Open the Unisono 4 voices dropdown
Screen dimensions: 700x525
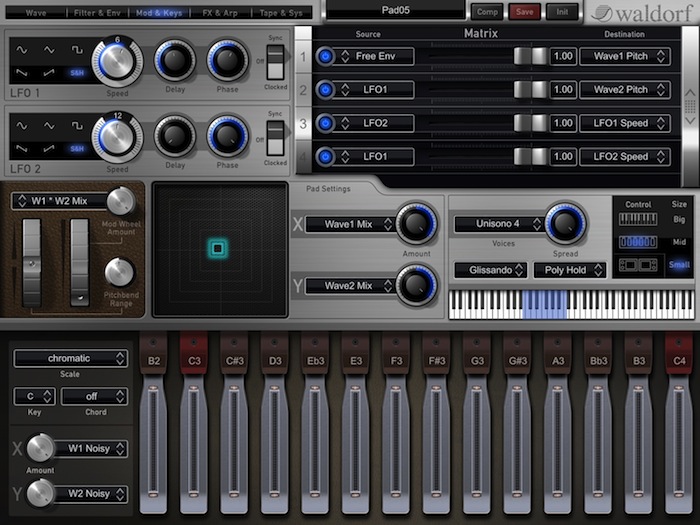(x=498, y=224)
